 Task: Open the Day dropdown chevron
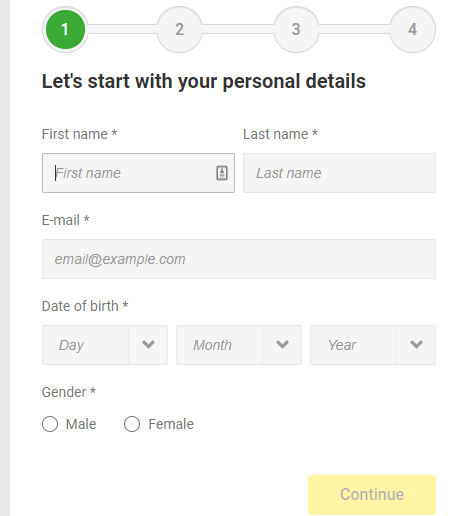tap(148, 345)
